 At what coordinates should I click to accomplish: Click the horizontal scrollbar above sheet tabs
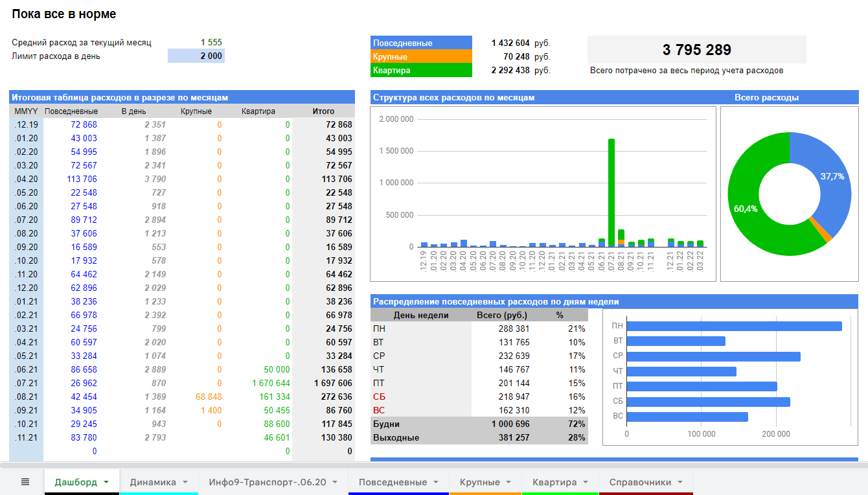(x=434, y=465)
